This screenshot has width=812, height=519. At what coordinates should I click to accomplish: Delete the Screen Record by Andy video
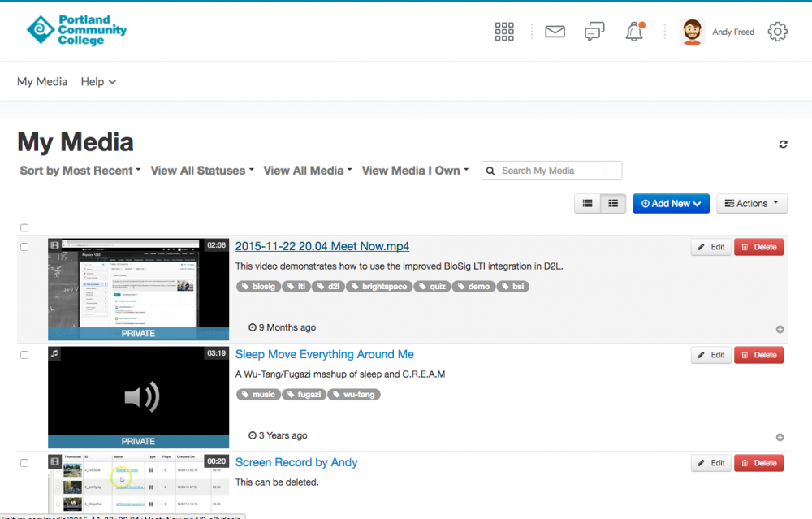coord(758,462)
